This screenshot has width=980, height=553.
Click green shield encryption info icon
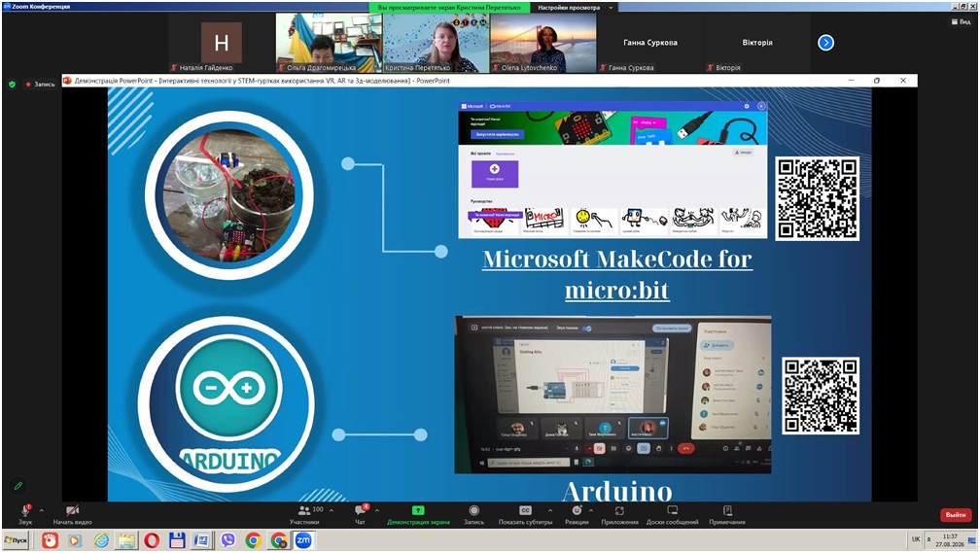point(12,84)
